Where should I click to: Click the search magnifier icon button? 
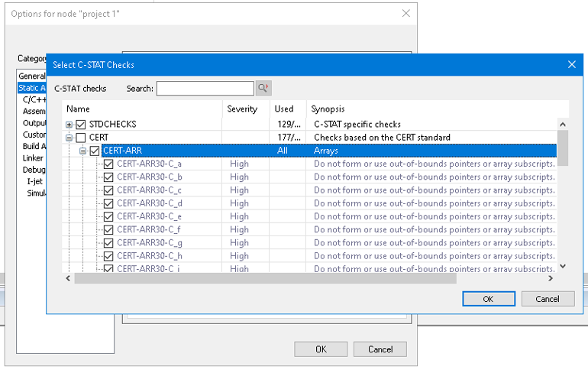point(263,89)
